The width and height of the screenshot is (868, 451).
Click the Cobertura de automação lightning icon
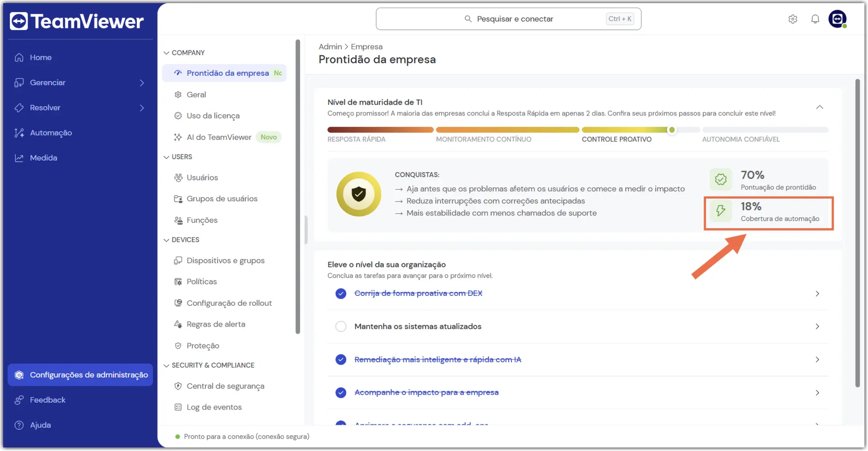coord(720,211)
